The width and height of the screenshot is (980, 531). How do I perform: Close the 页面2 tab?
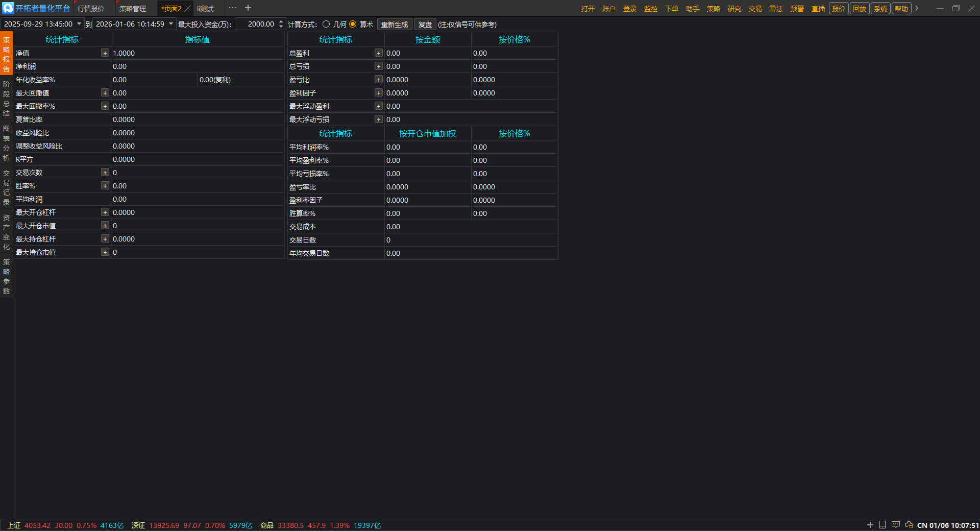(188, 9)
